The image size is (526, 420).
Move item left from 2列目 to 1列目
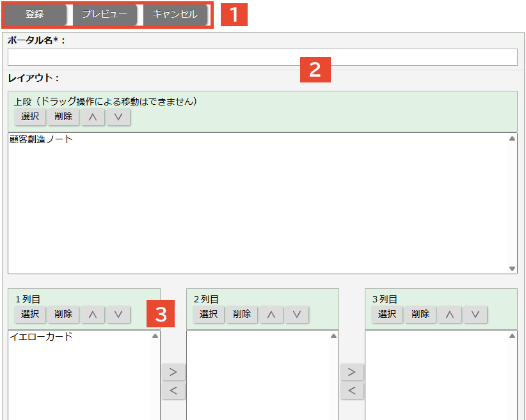(x=173, y=391)
